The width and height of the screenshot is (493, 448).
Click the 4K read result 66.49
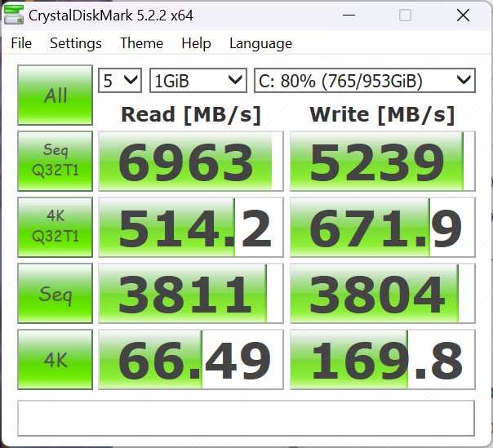coord(191,359)
